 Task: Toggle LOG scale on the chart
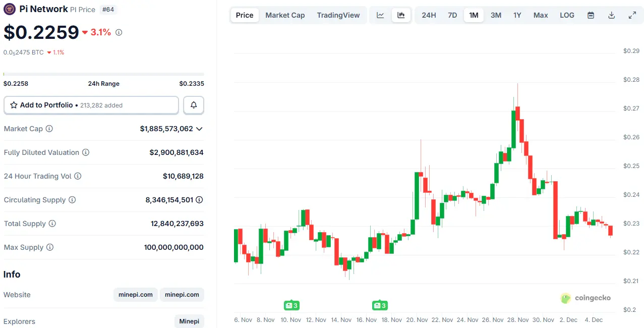click(566, 15)
